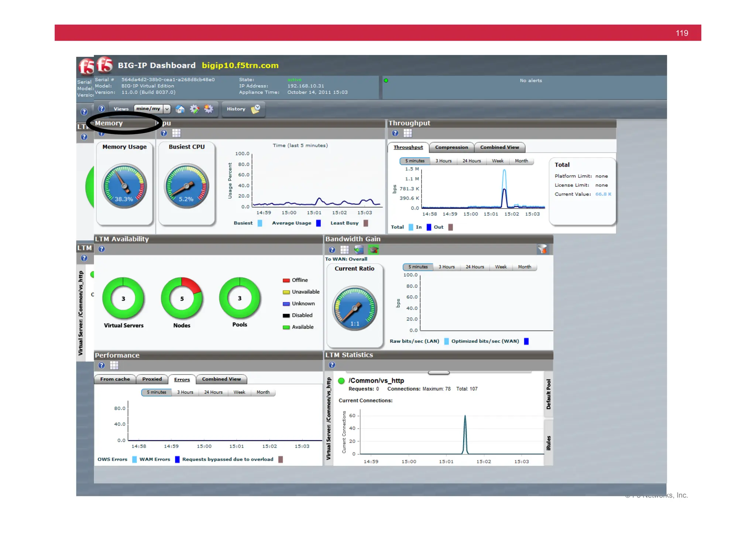This screenshot has height=534, width=756.
Task: Click the green alert status indicator
Action: pyautogui.click(x=386, y=80)
